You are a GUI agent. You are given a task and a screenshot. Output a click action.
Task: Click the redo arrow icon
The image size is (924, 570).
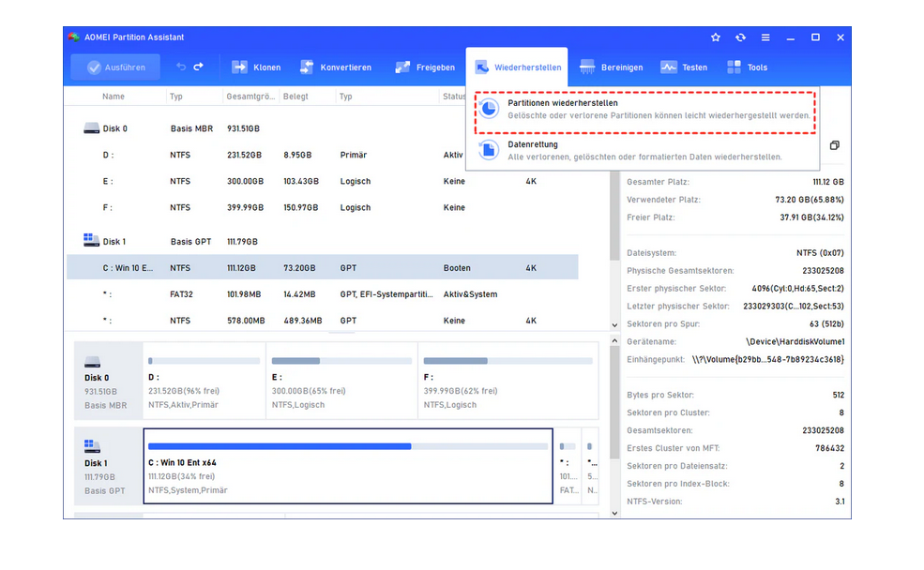[x=198, y=67]
